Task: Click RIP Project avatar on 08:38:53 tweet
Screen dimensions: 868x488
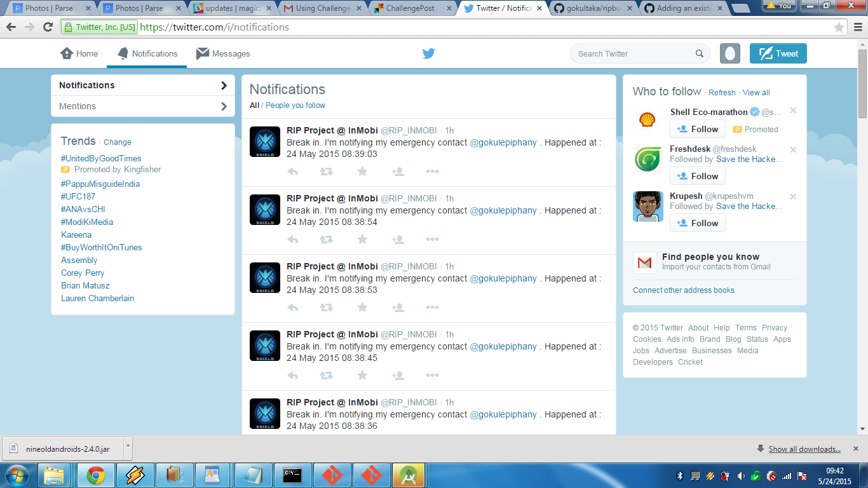Action: click(x=265, y=278)
